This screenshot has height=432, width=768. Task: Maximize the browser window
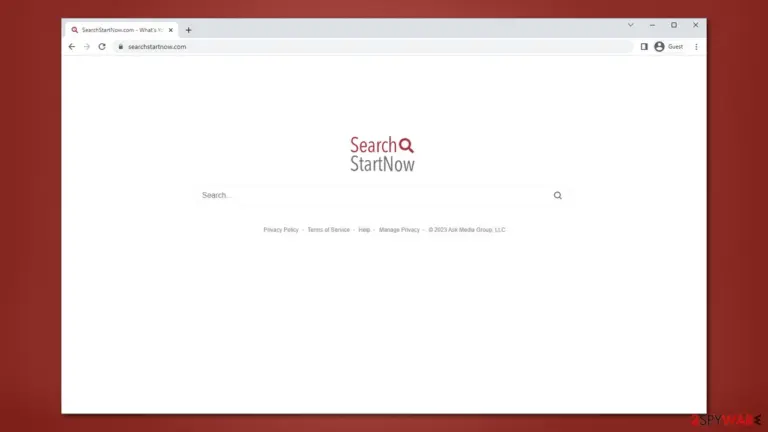[x=674, y=25]
